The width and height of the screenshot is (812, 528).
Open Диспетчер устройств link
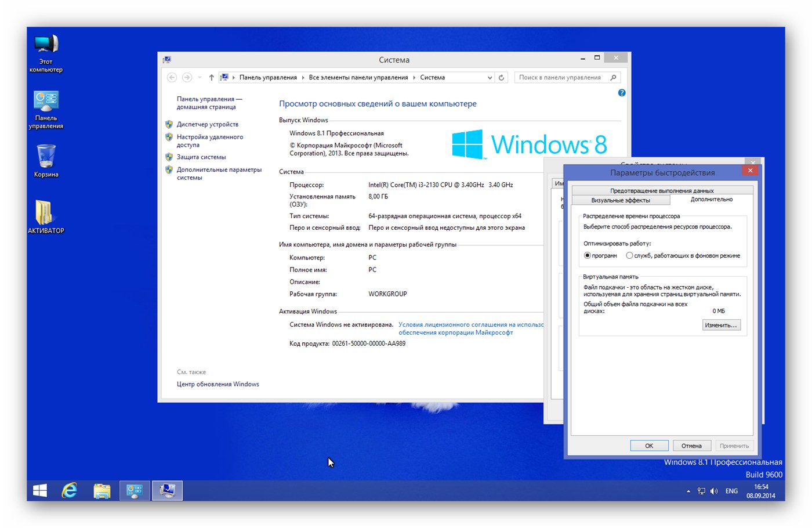208,124
